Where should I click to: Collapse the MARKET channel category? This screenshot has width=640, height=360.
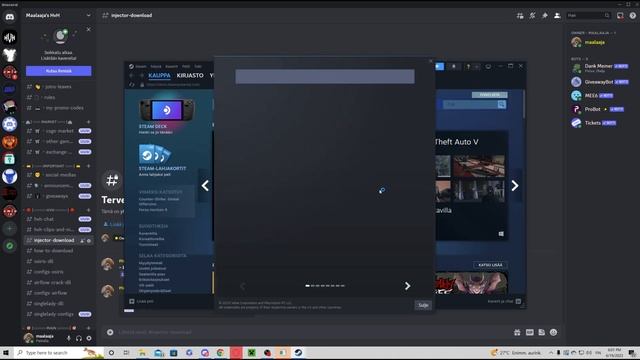coord(49,122)
